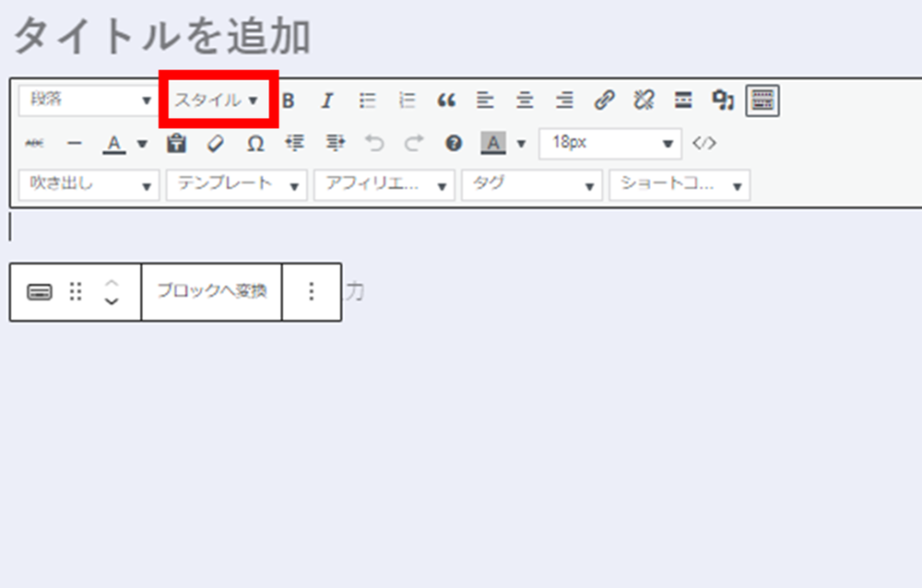Toggle strikethrough formatting
The width and height of the screenshot is (922, 588).
(34, 143)
